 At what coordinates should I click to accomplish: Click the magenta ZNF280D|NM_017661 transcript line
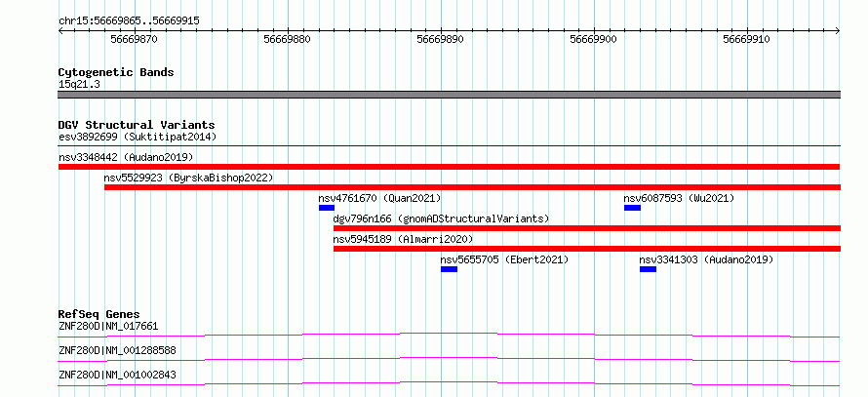click(x=449, y=335)
